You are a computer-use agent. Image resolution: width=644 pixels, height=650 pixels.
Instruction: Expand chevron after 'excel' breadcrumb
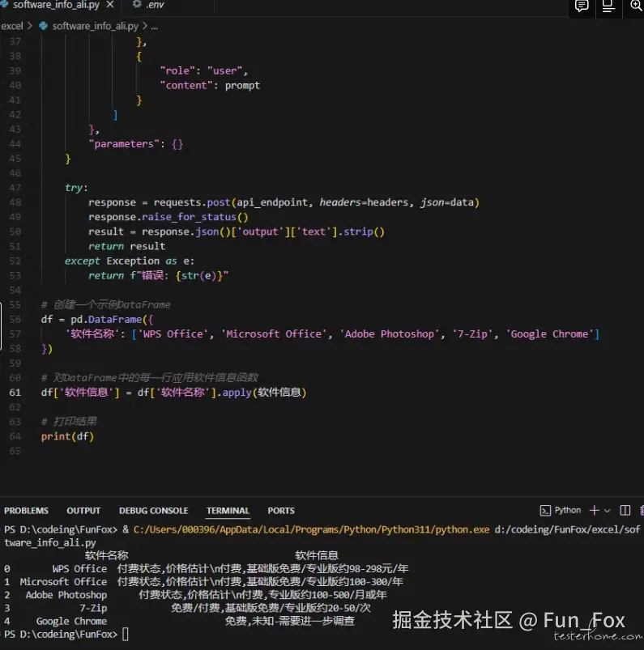(30, 26)
